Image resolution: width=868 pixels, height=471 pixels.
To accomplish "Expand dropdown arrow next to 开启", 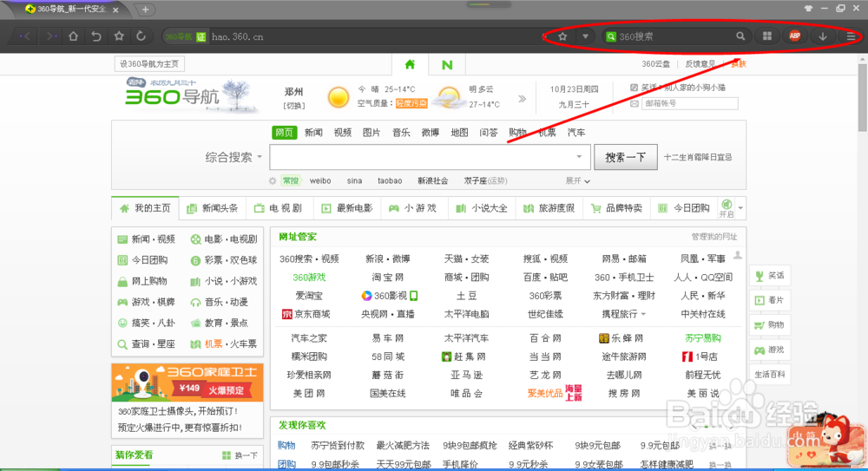I will pos(740,209).
